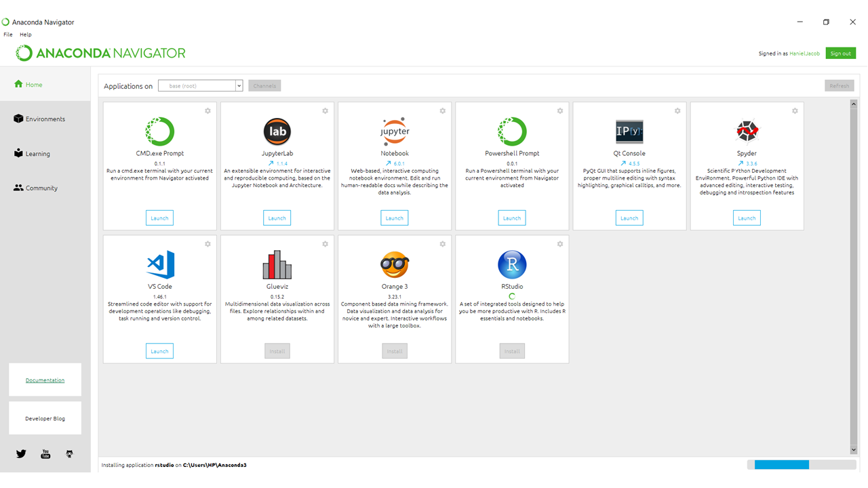Click the Channels button
Image resolution: width=868 pixels, height=488 pixels.
[x=264, y=86]
